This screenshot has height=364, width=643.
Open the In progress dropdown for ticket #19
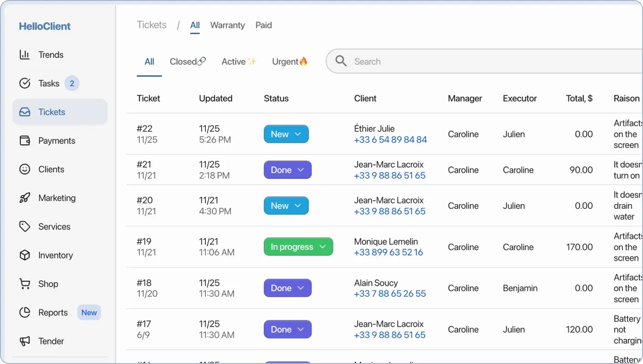pyautogui.click(x=298, y=246)
